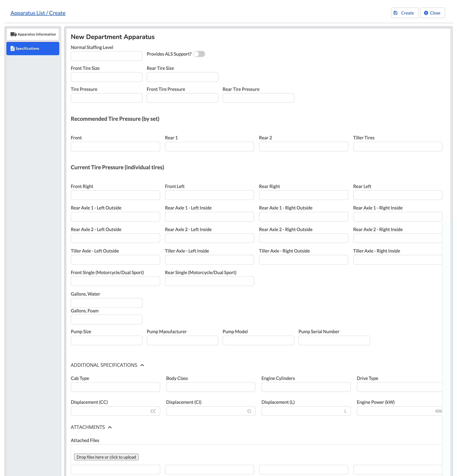Click Rear Axle 1 - Right Inside field

coord(397,217)
